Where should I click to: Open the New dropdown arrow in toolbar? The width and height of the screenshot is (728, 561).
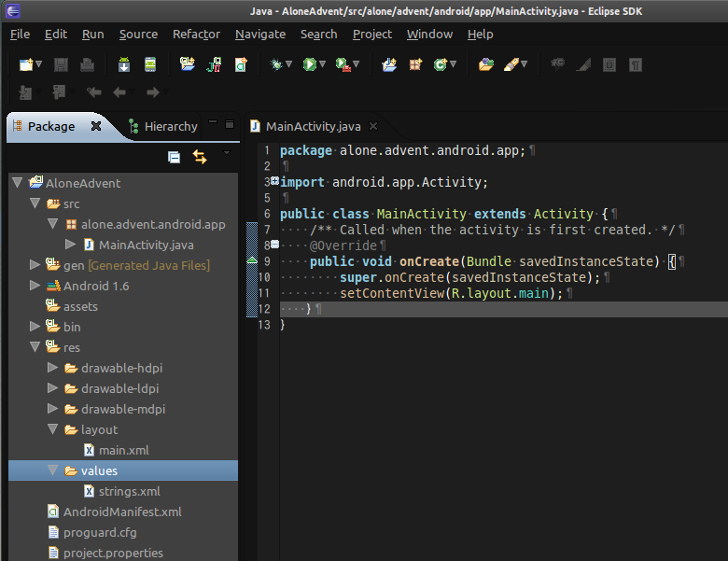pyautogui.click(x=39, y=64)
